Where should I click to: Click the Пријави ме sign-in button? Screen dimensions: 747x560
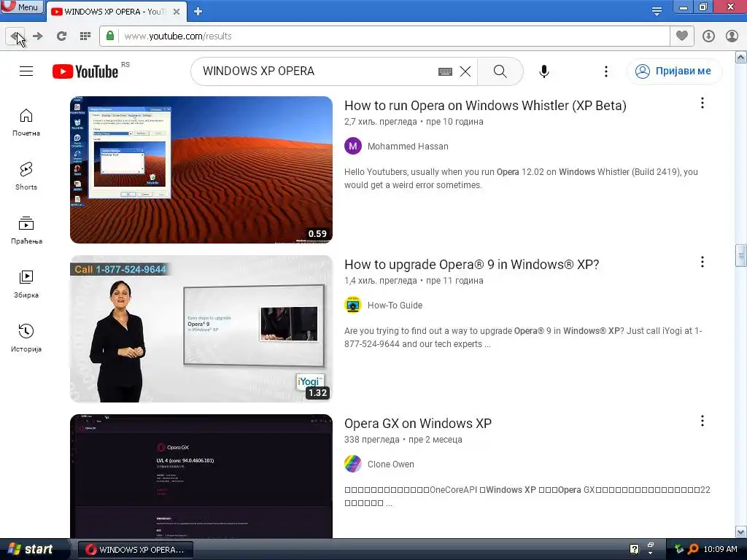tap(674, 71)
